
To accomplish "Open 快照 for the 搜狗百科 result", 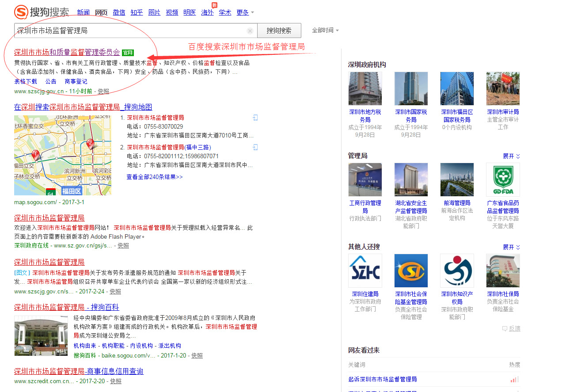I will 197,355.
